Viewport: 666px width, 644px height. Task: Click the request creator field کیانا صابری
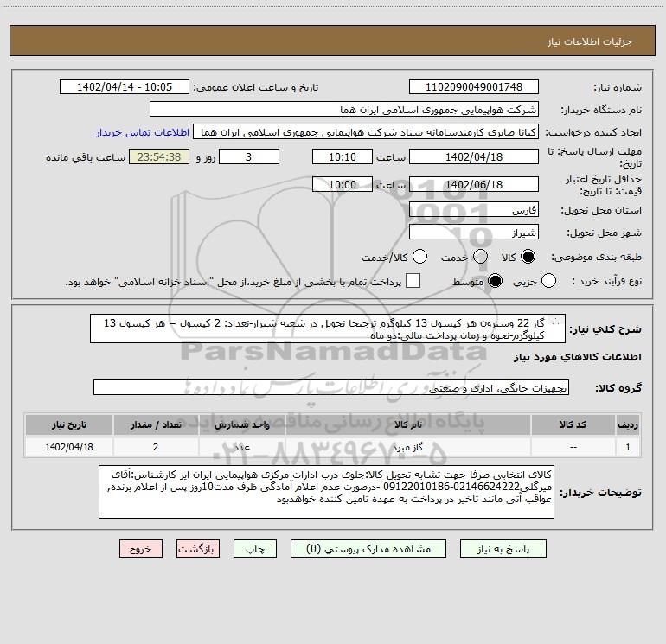[366, 132]
